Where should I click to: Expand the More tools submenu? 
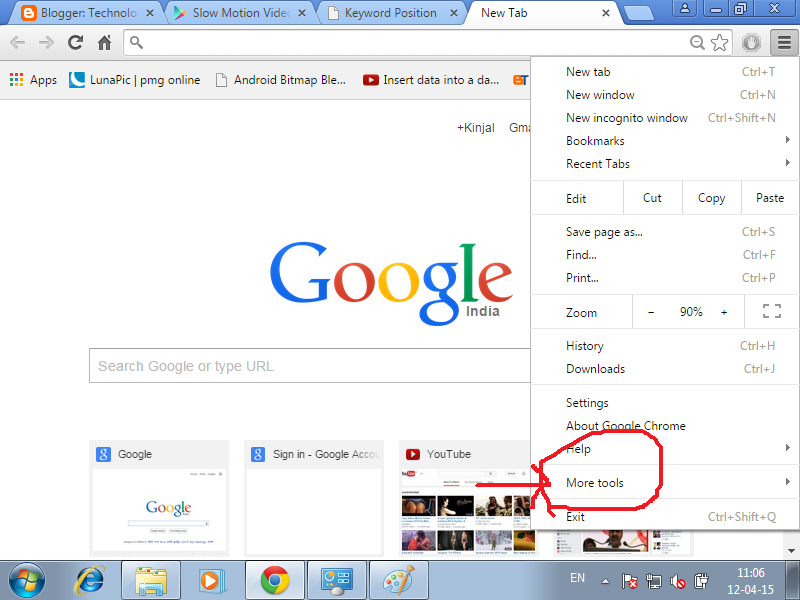[x=664, y=482]
